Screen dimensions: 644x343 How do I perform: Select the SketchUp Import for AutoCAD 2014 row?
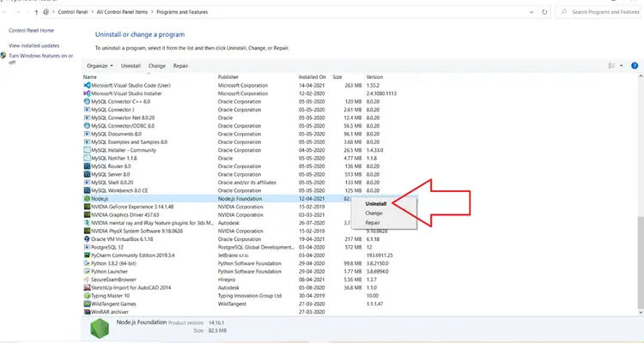(x=251, y=287)
